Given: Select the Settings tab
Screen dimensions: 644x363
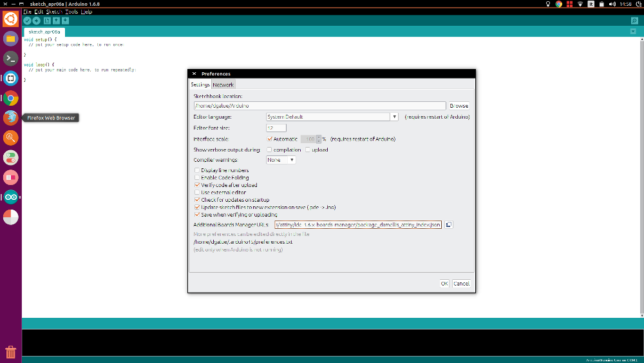Looking at the screenshot, I should pos(200,84).
